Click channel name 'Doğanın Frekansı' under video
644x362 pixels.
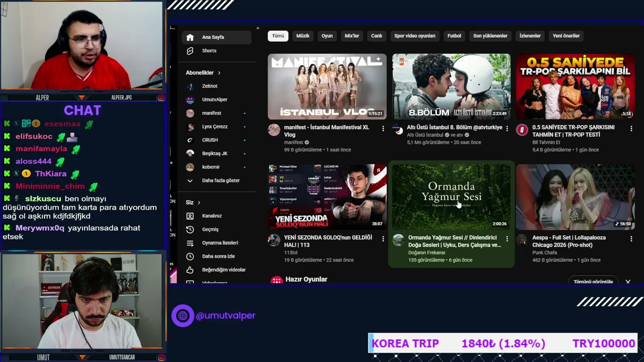(427, 252)
